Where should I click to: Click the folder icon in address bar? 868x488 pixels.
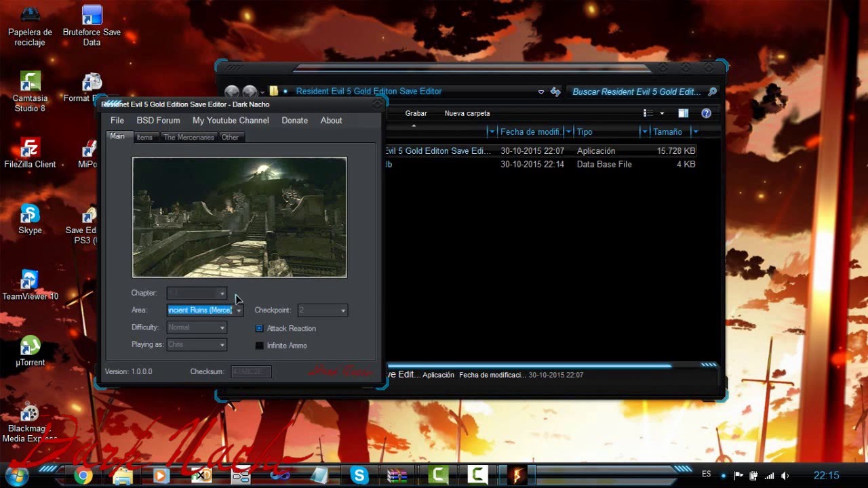274,91
